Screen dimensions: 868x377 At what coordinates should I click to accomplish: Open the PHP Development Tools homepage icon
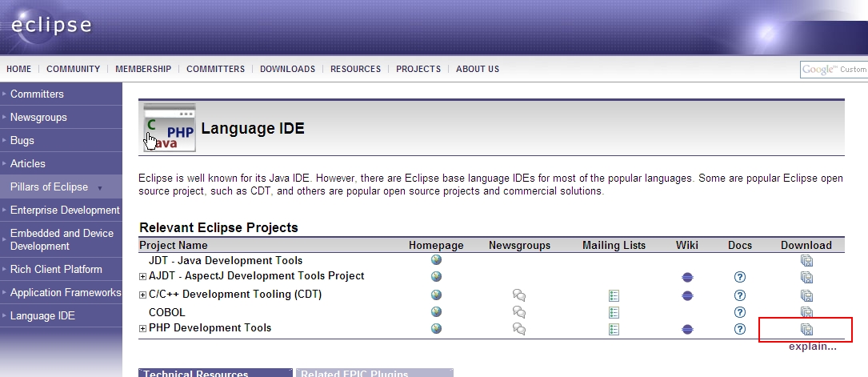436,329
